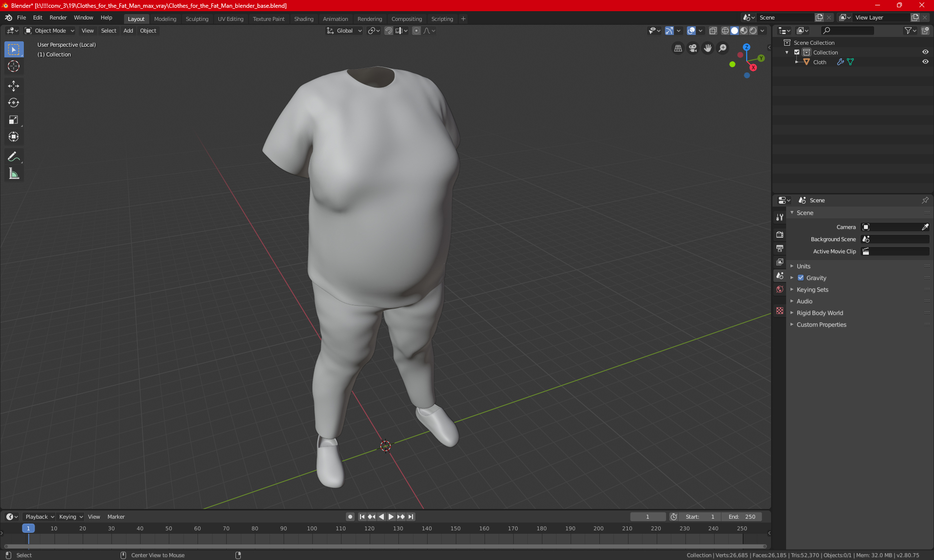Click the pan view hand icon
The height and width of the screenshot is (560, 934).
point(708,48)
